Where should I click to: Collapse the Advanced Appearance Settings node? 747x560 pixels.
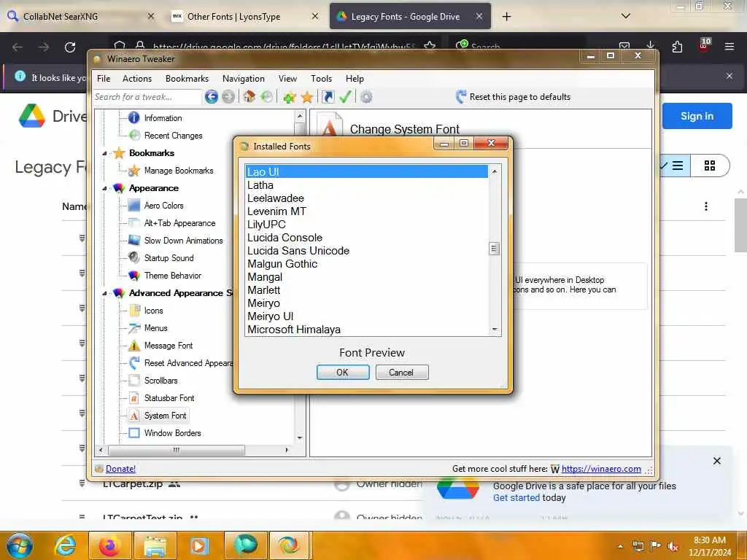pos(104,293)
